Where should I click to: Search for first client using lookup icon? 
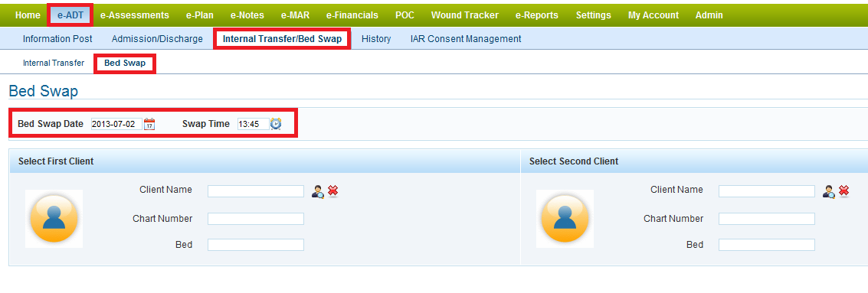point(318,191)
